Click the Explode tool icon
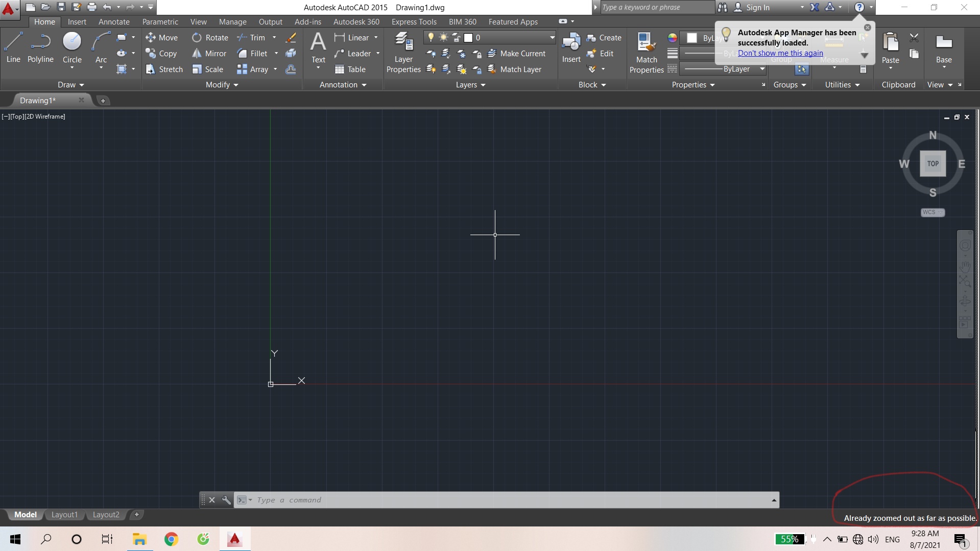 click(x=291, y=54)
